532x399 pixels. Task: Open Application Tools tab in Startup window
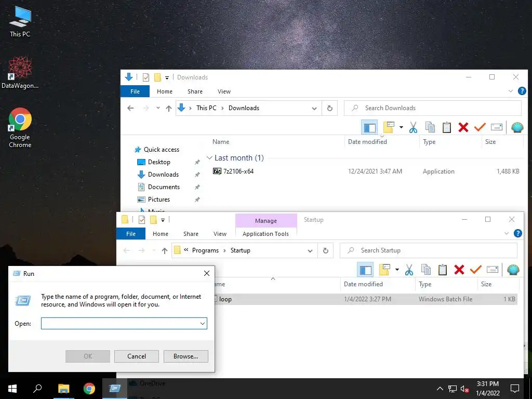[265, 234]
